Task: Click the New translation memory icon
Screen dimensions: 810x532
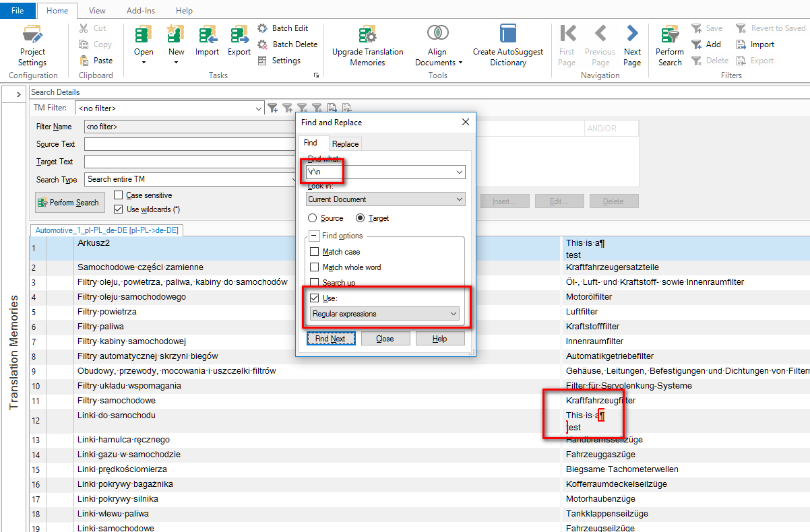Action: (176, 34)
